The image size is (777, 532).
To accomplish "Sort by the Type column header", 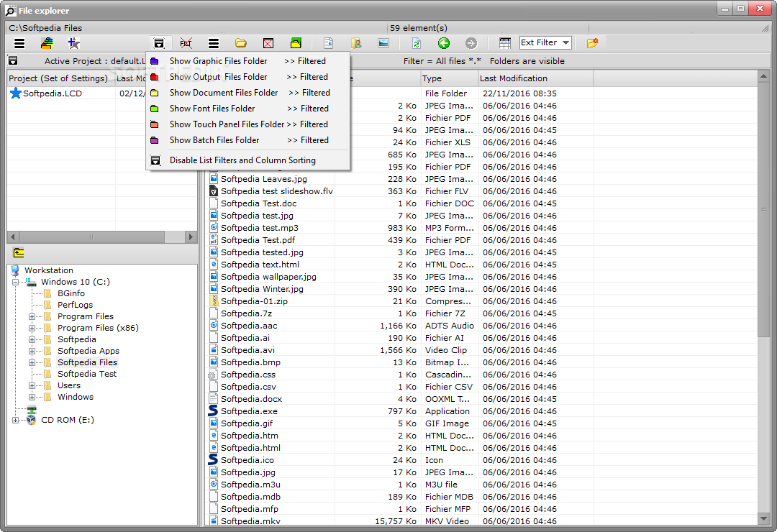I will [x=449, y=78].
